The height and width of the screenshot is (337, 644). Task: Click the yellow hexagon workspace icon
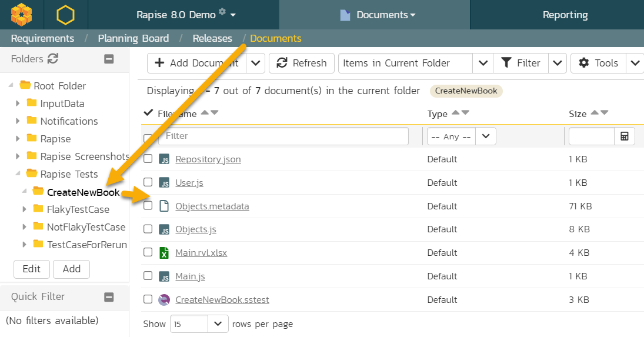[65, 15]
